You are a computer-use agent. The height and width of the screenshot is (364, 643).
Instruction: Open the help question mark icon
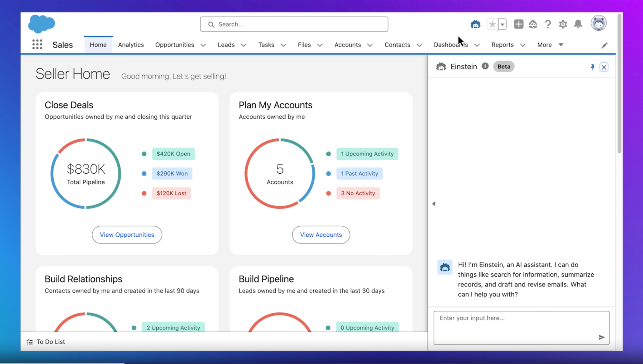[548, 24]
